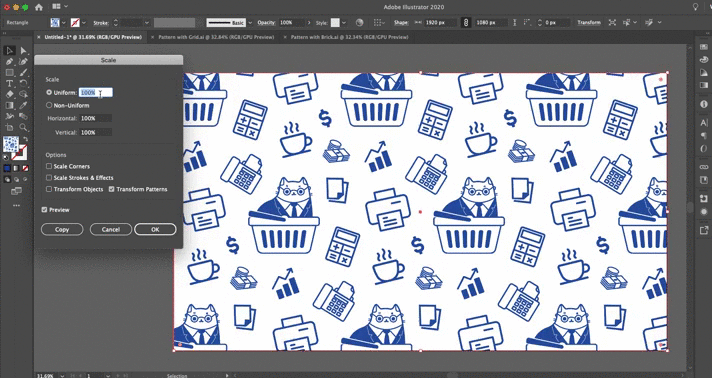Switch to Pattern with Brick.ai tab

(350, 37)
